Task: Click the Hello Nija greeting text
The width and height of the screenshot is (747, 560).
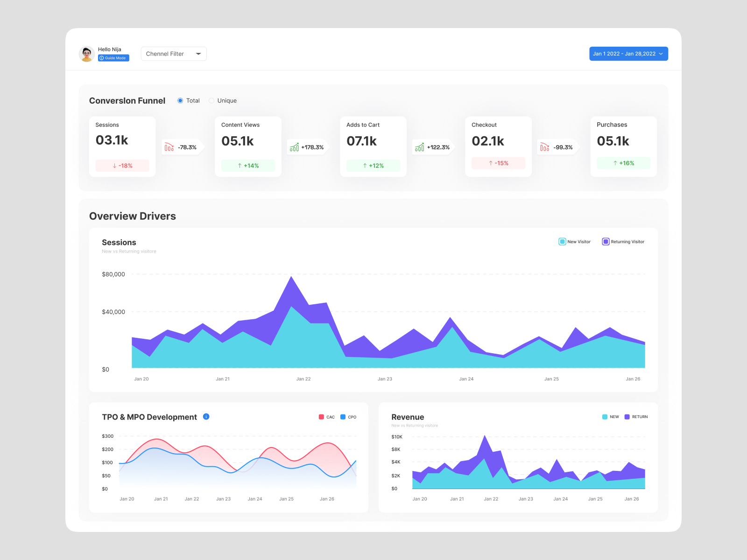Action: pyautogui.click(x=110, y=49)
